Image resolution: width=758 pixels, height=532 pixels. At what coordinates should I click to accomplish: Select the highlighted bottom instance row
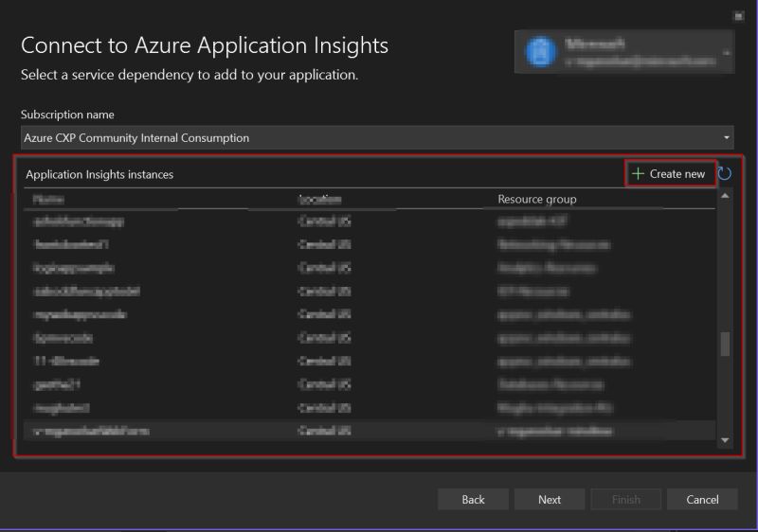click(x=370, y=431)
